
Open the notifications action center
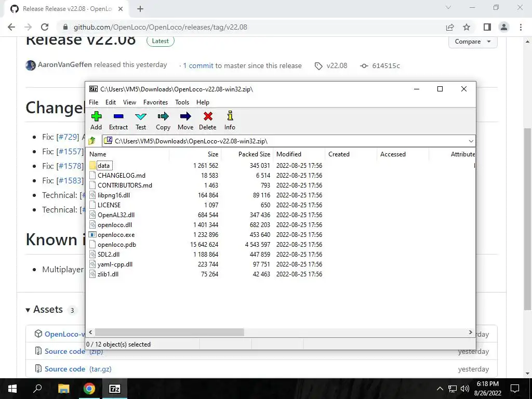pos(515,389)
